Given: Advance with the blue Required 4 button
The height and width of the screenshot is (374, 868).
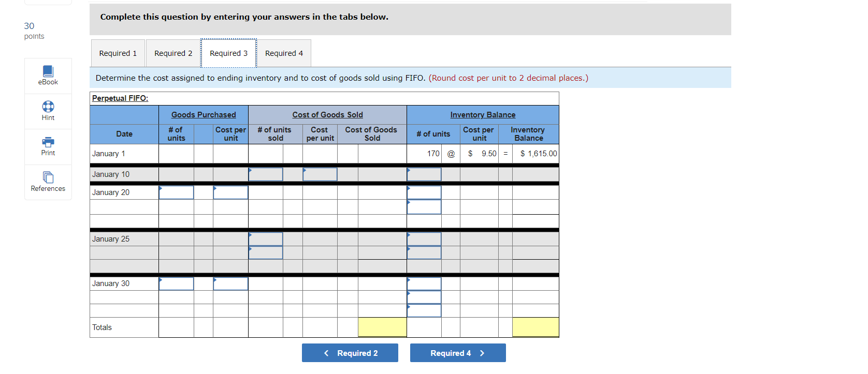Looking at the screenshot, I should 458,353.
